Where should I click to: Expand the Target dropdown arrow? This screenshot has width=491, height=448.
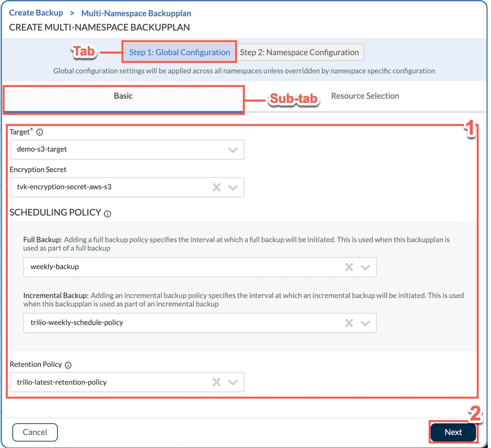(x=233, y=150)
